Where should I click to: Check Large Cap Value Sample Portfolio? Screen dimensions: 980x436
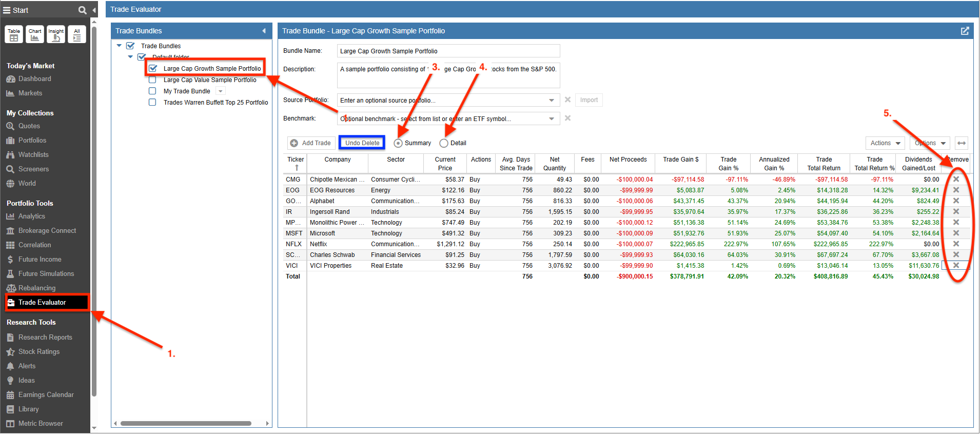pos(152,80)
